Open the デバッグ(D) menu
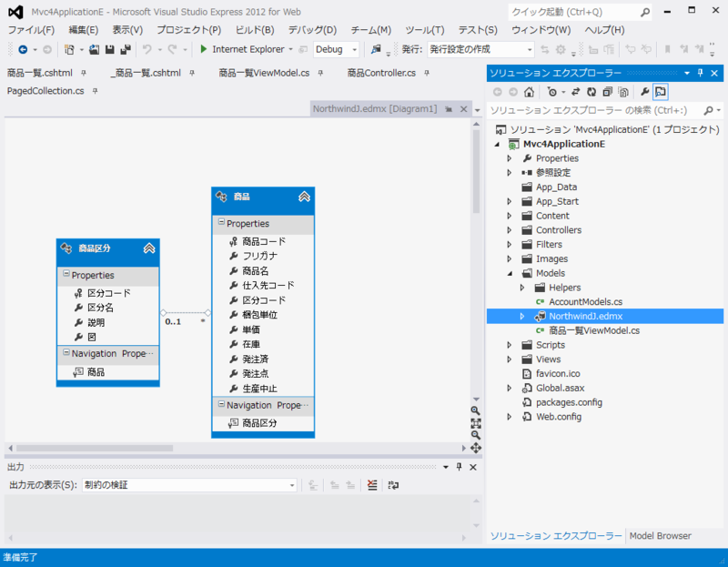 [312, 30]
